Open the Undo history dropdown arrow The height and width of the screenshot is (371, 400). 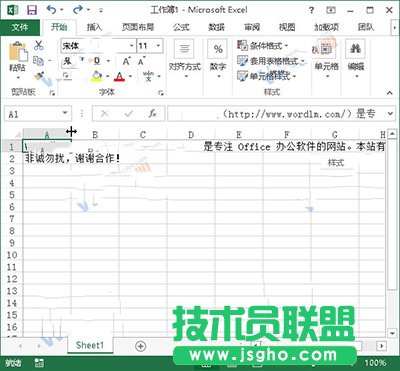pos(62,10)
